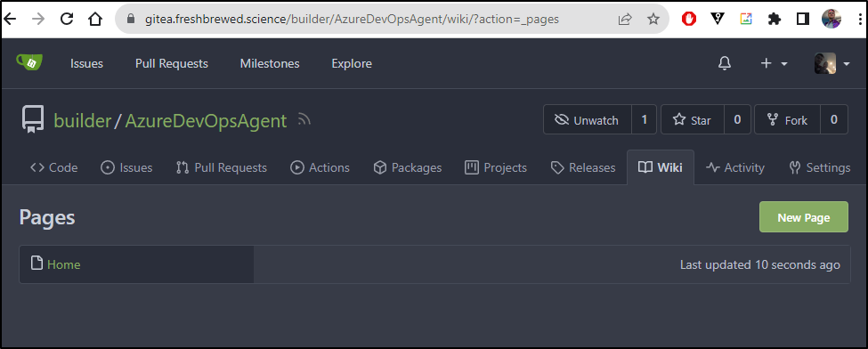868x349 pixels.
Task: Open browser home page icon
Action: (96, 19)
